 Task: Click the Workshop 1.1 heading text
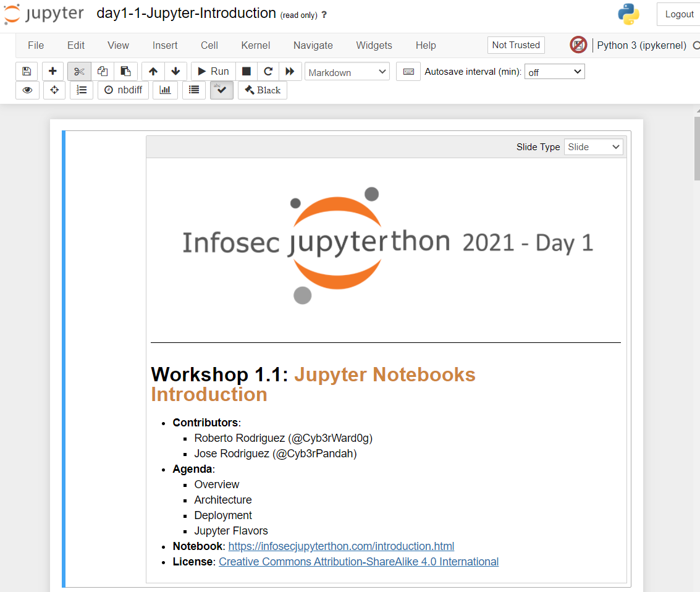pyautogui.click(x=313, y=384)
